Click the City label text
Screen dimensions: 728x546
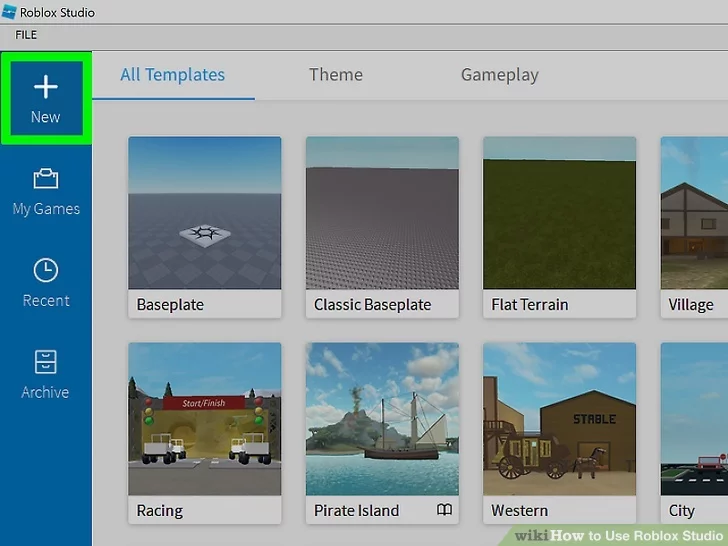[x=681, y=511]
